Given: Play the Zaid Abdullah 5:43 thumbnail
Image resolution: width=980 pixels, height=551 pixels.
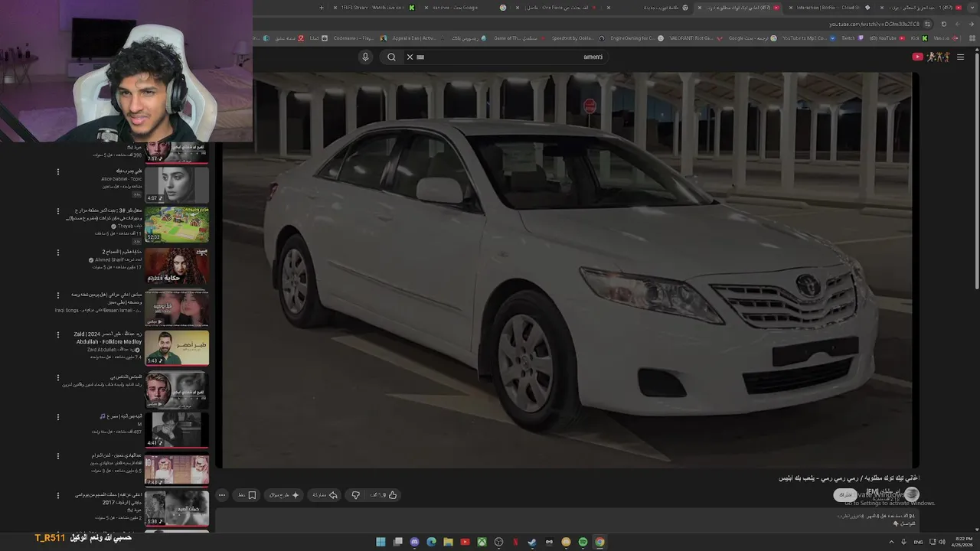Looking at the screenshot, I should [x=177, y=347].
